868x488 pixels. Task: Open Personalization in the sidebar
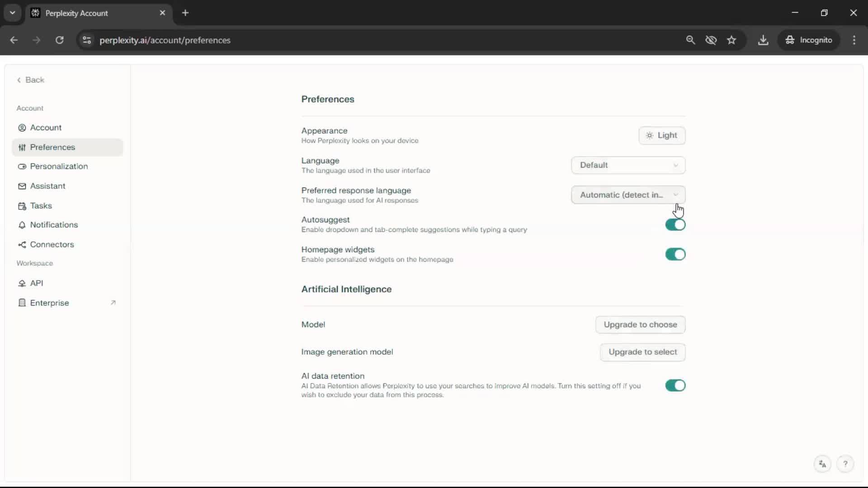click(59, 166)
